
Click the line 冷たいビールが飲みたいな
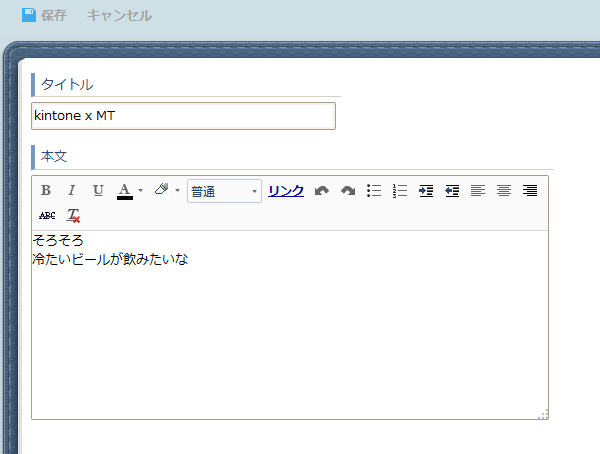click(110, 259)
